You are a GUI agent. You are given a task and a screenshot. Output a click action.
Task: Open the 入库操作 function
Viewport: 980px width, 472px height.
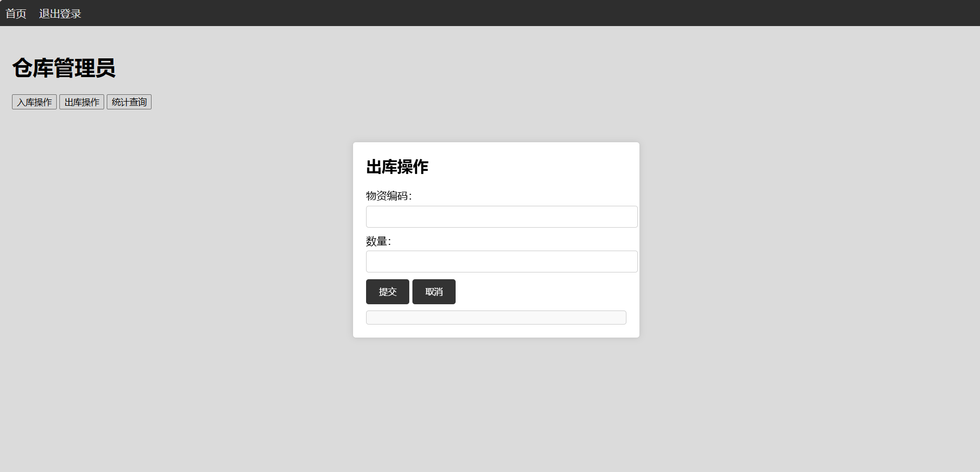(34, 102)
